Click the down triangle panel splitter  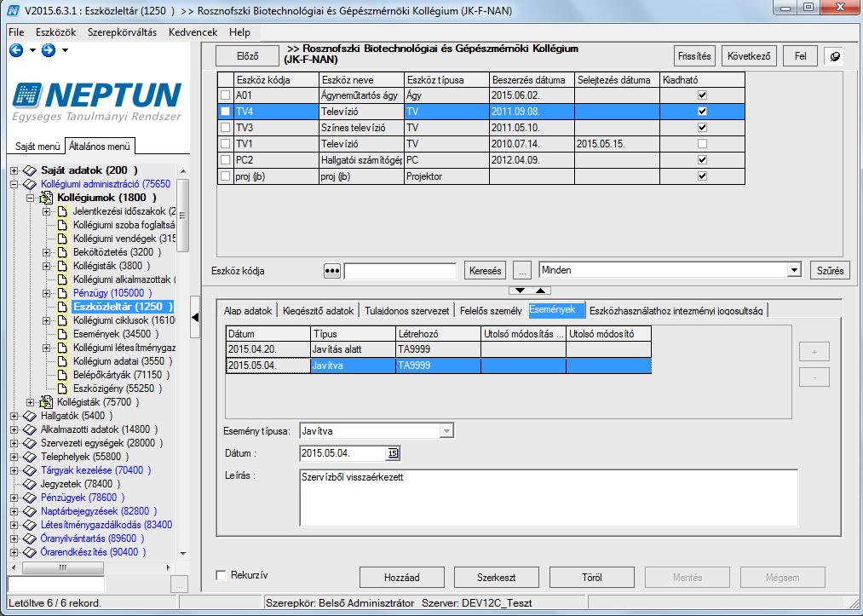click(x=520, y=291)
